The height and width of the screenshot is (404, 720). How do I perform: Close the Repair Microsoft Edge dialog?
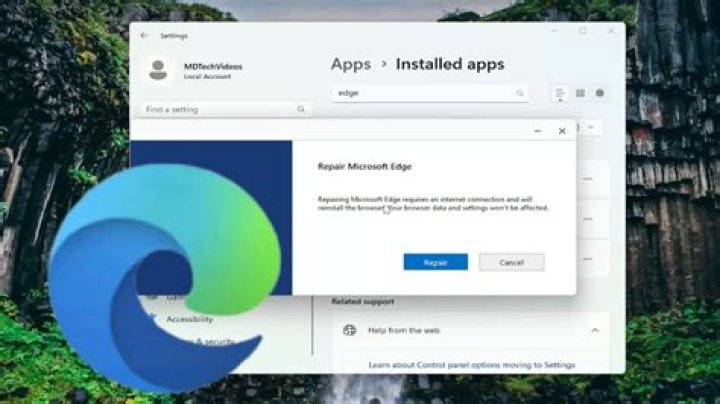coord(562,131)
